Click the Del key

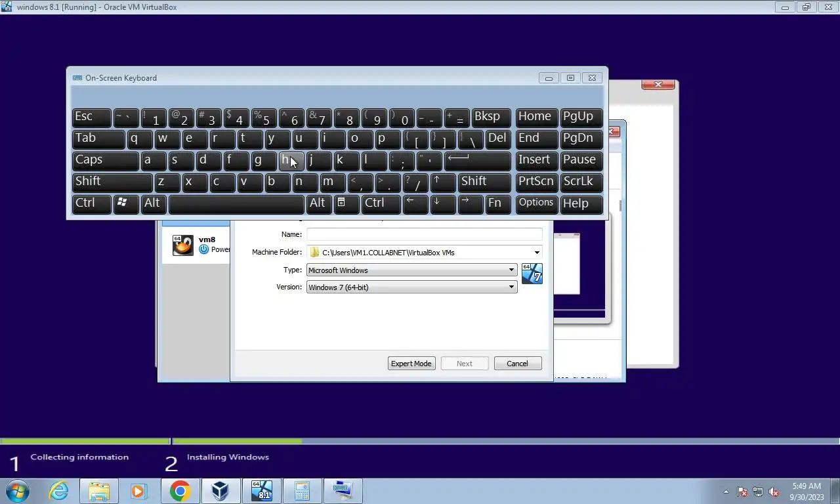(x=498, y=139)
